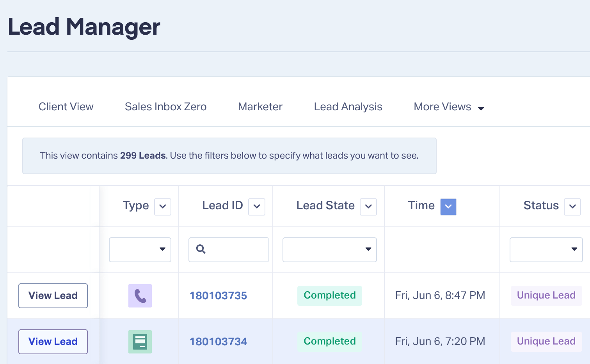
Task: Open the highlighted Time column sort chevron
Action: (x=448, y=207)
